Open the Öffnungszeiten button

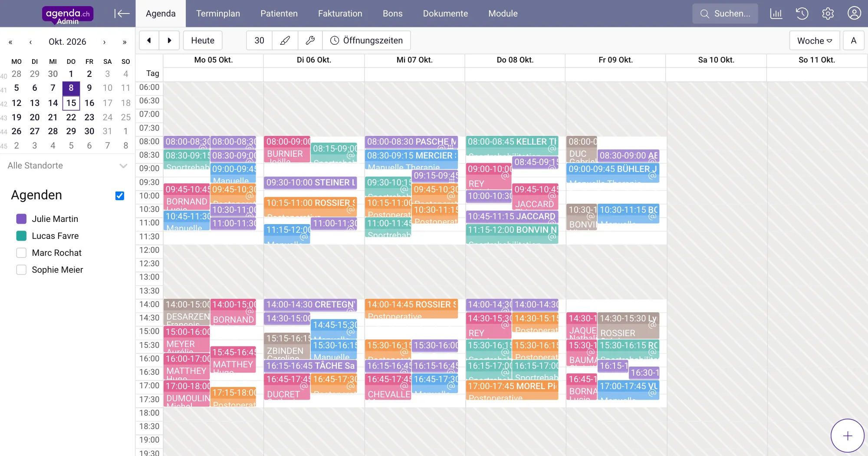pos(367,40)
